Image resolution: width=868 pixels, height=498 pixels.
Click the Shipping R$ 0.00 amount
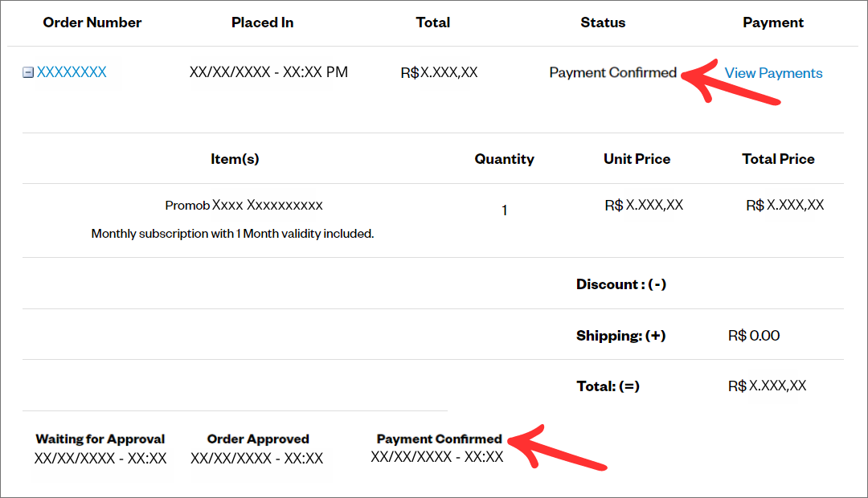pos(754,336)
